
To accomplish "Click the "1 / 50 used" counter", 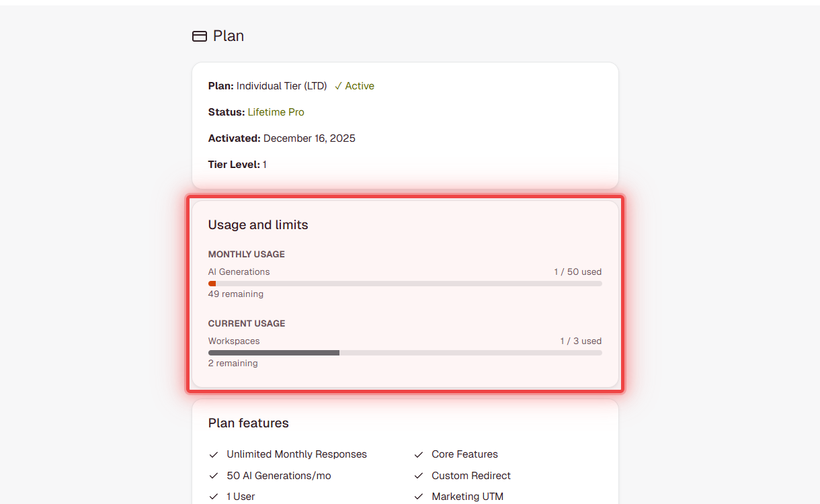I will pos(577,271).
